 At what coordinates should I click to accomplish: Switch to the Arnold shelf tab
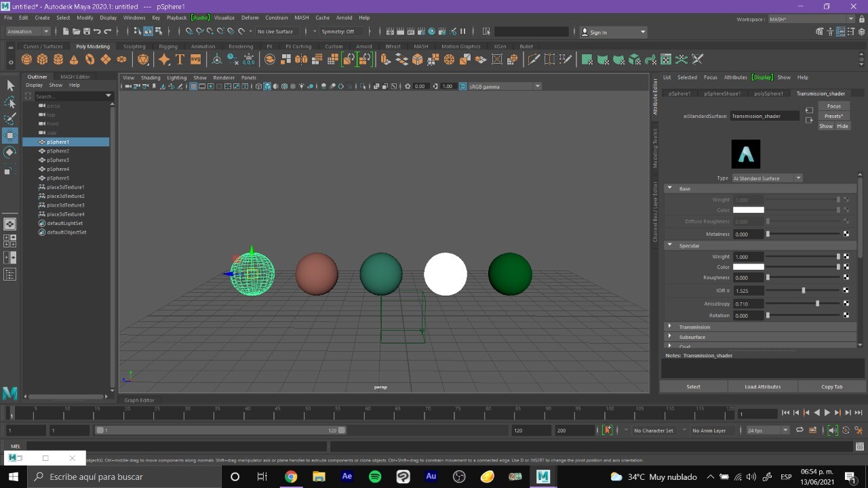pyautogui.click(x=364, y=46)
